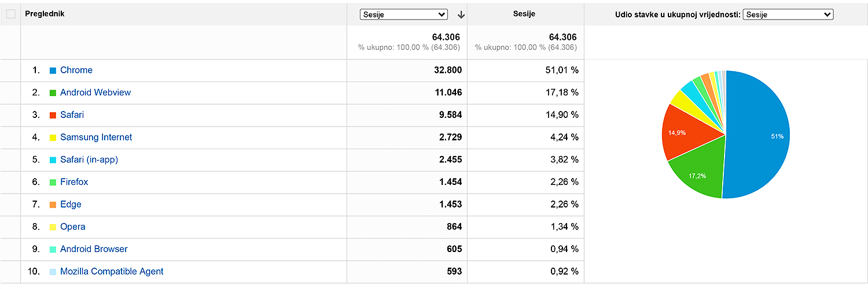Open the Android Webview link
868x289 pixels.
(95, 92)
